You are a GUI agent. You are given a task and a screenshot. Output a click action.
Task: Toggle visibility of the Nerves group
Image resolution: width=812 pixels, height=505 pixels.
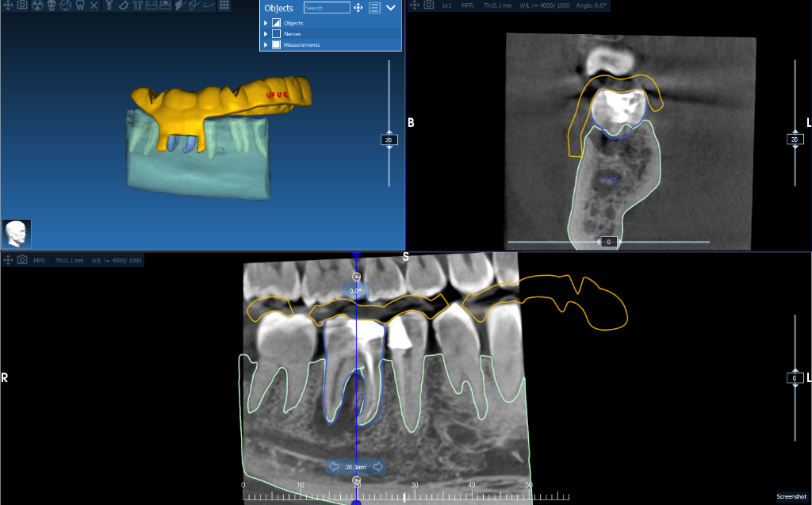pyautogui.click(x=276, y=33)
